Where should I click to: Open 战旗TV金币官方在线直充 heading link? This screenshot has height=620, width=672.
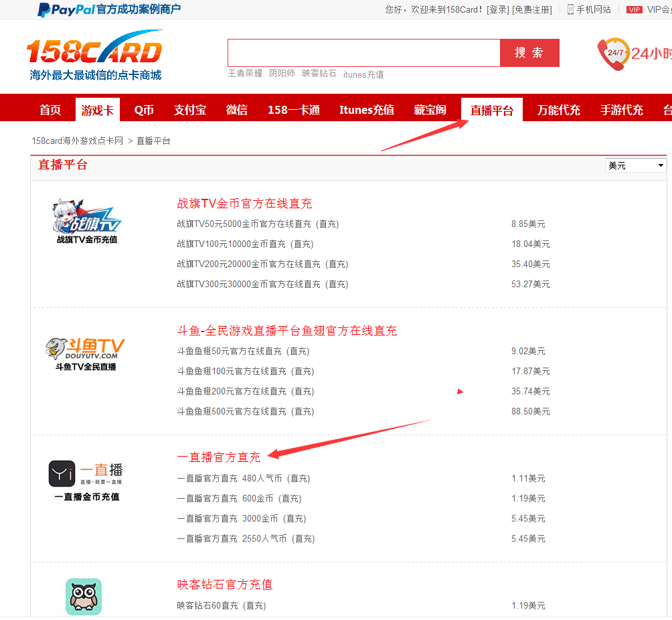(x=244, y=204)
